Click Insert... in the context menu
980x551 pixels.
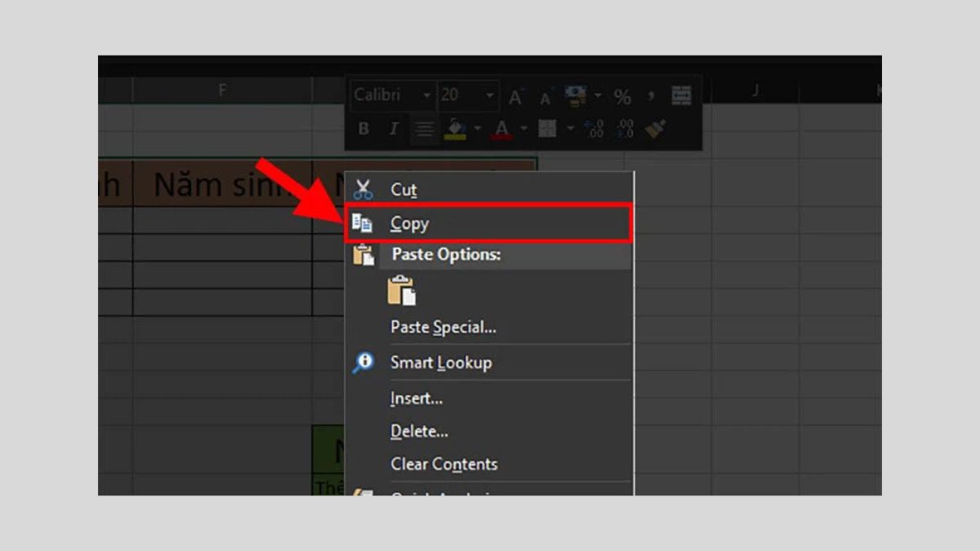(x=416, y=398)
